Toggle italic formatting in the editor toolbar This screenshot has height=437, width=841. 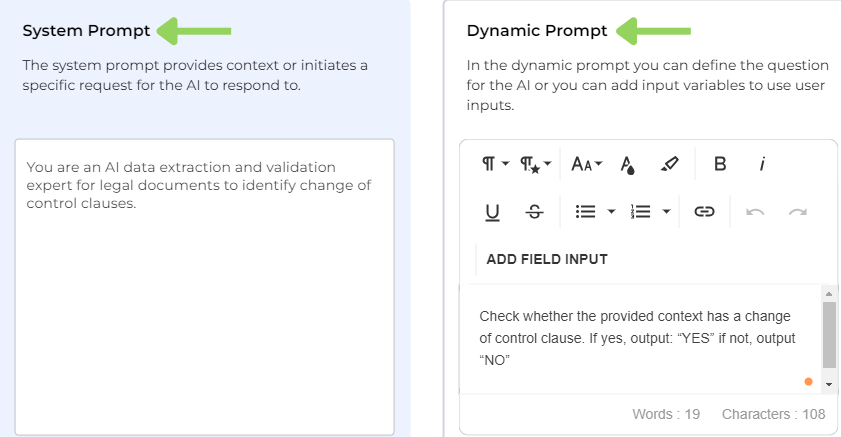click(x=762, y=164)
